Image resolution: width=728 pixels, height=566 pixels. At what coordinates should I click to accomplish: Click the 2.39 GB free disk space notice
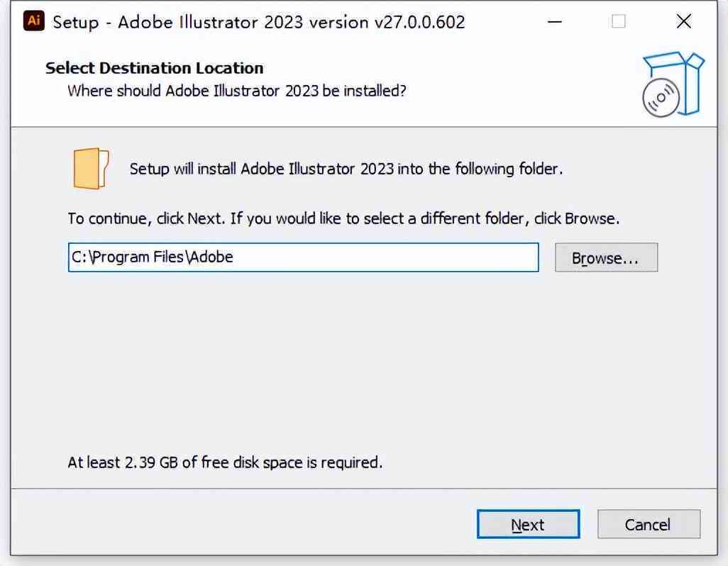[x=225, y=462]
